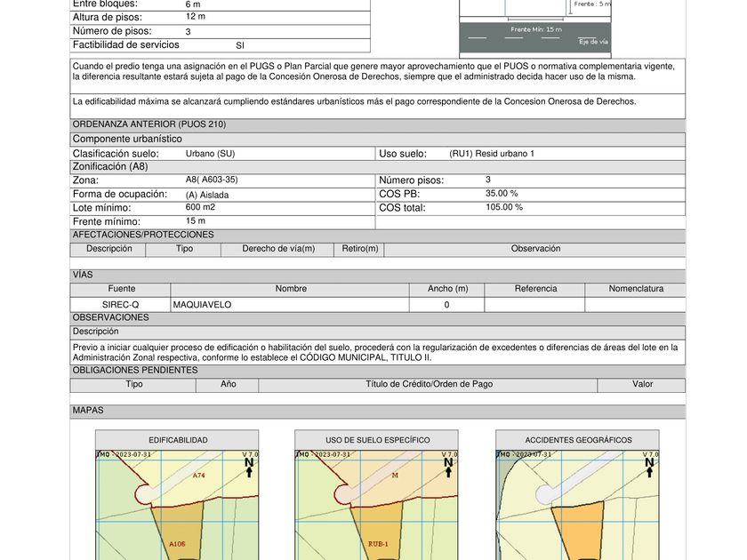Click north arrow on Accidentes Geográficos map
Image resolution: width=747 pixels, height=560 pixels.
tap(649, 466)
